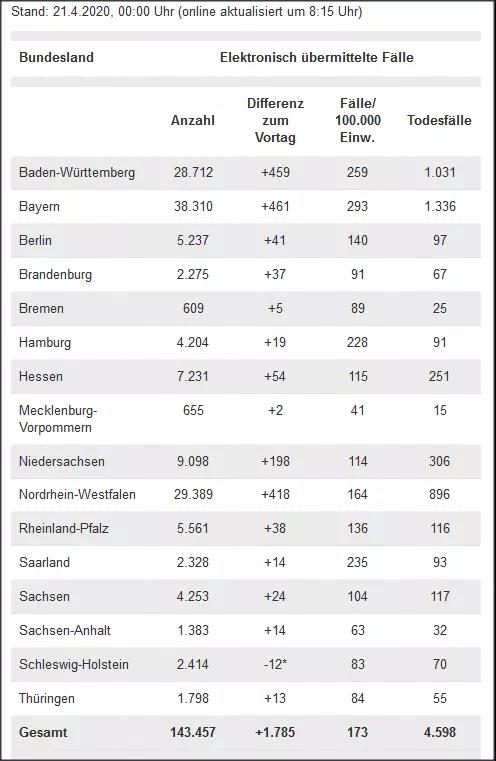This screenshot has height=761, width=496.
Task: Click the Bundesland column header
Action: [56, 57]
